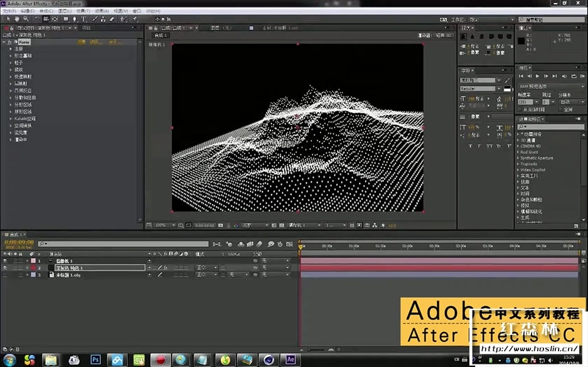The image size is (588, 367).
Task: Click the current time 0:00:00:00 display
Action: coord(19,242)
